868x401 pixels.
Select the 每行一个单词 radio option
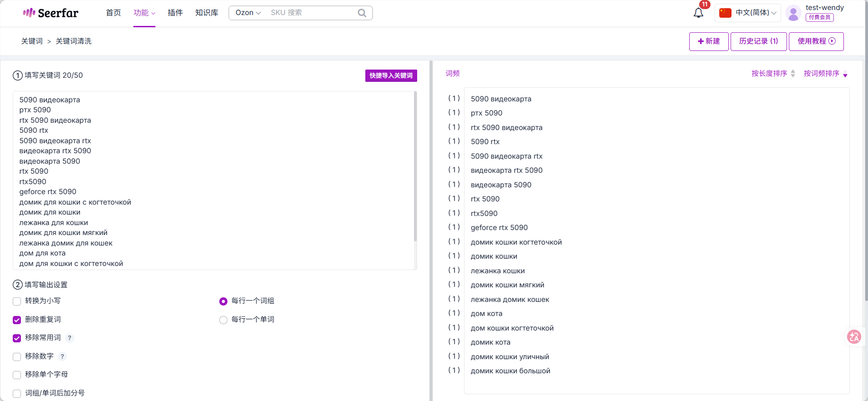pos(223,320)
